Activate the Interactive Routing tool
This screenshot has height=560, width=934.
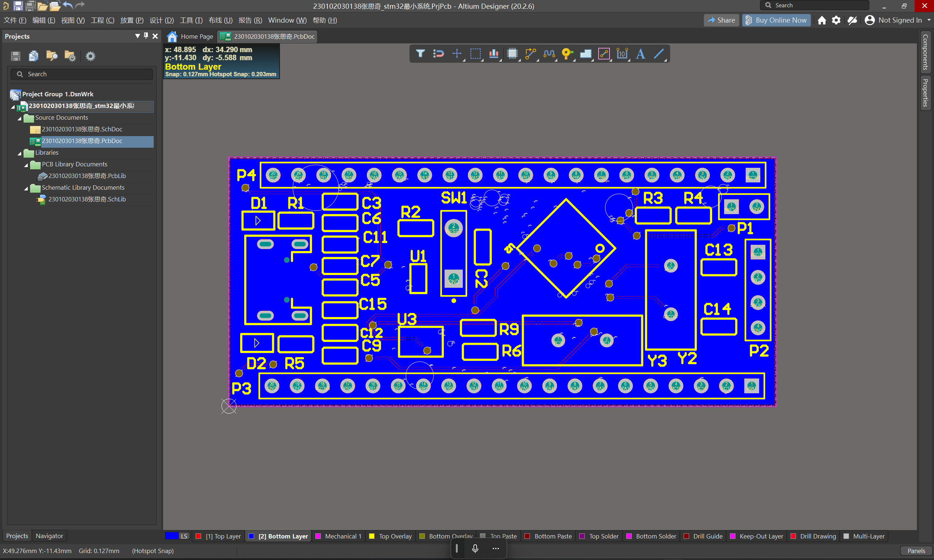click(x=530, y=54)
